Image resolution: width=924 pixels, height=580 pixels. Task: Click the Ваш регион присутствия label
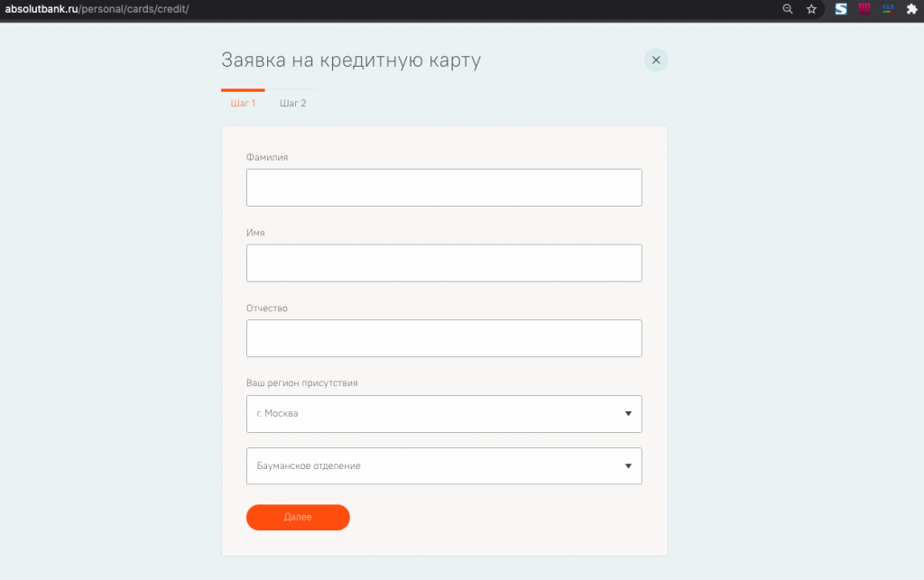(x=302, y=383)
